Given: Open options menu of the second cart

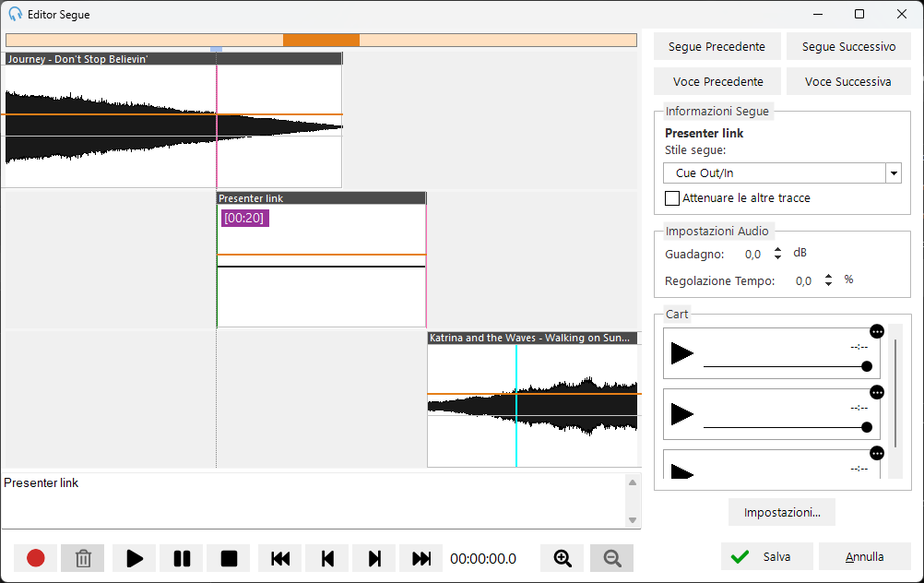Looking at the screenshot, I should coord(877,393).
